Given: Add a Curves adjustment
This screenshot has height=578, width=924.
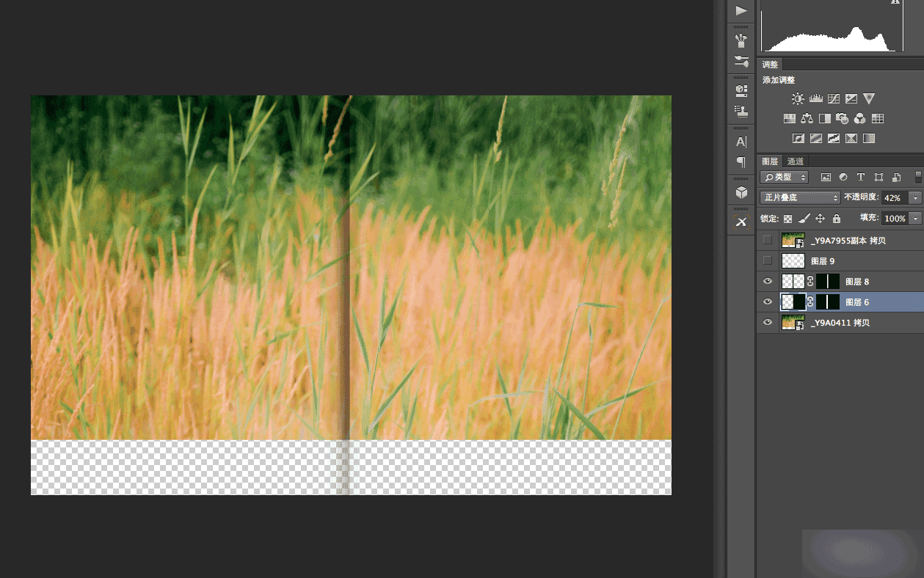Looking at the screenshot, I should pyautogui.click(x=834, y=98).
